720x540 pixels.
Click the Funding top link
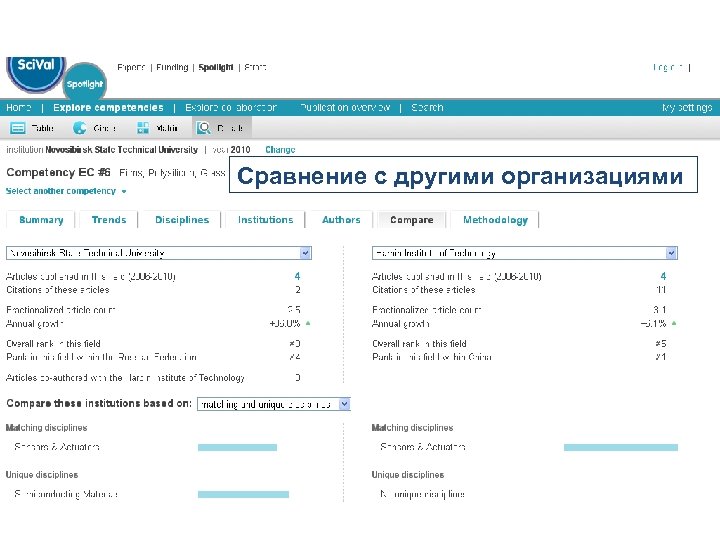coord(172,68)
